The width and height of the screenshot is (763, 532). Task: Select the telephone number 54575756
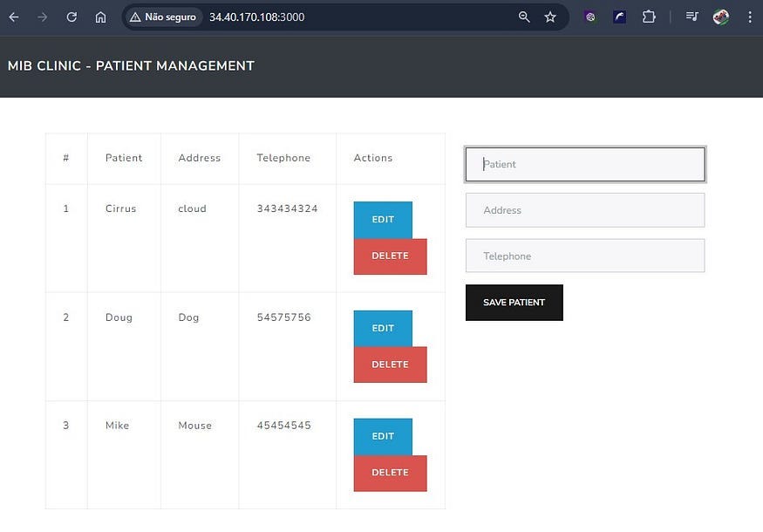click(283, 317)
